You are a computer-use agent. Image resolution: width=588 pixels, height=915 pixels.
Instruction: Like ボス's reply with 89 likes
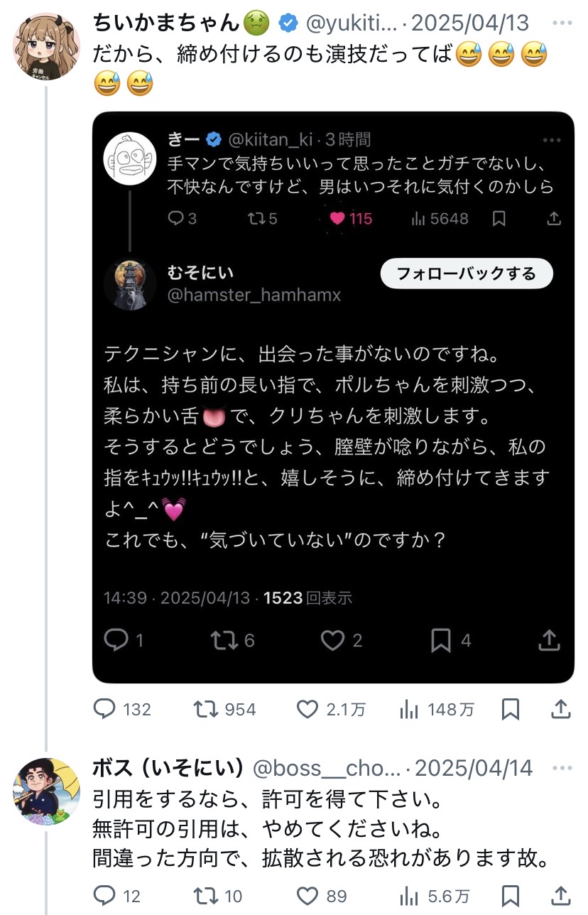click(x=307, y=896)
